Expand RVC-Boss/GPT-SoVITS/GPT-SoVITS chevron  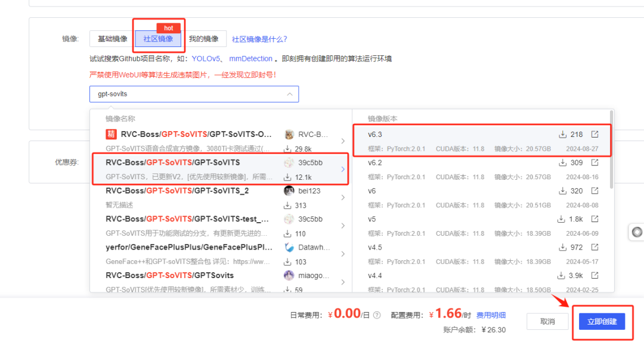(x=343, y=169)
